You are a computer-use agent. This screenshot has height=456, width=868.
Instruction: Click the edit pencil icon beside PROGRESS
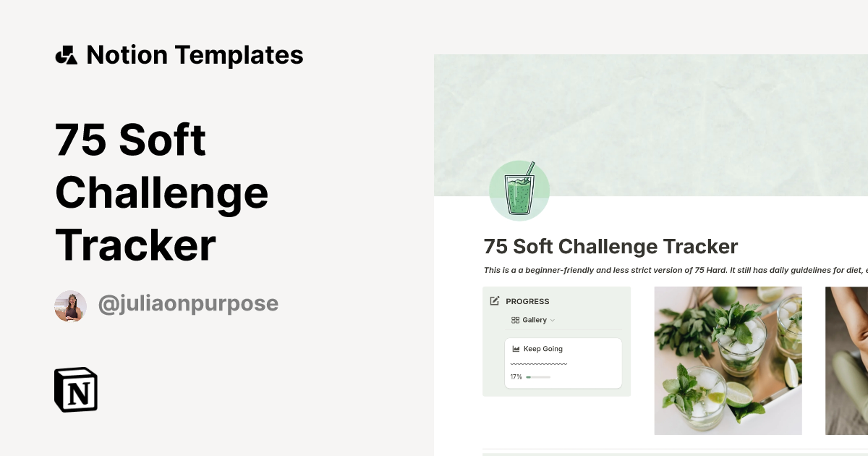tap(495, 301)
